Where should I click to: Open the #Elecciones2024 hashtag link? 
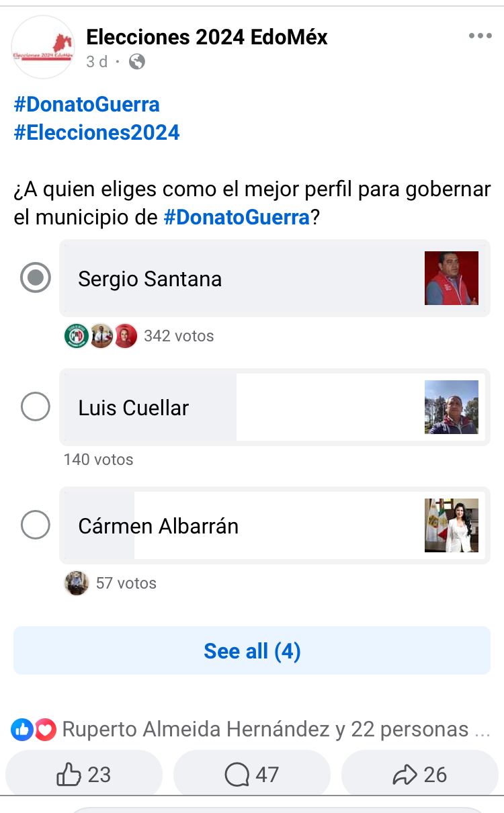click(x=97, y=132)
